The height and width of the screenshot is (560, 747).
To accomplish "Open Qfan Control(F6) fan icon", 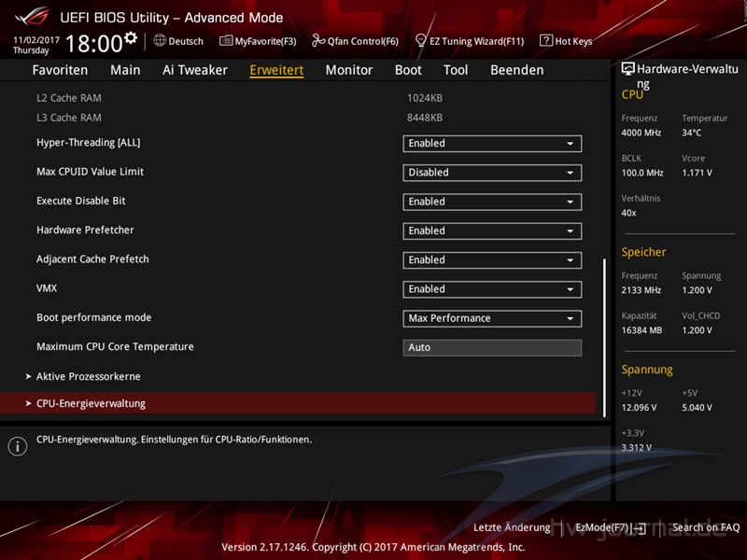I will click(318, 41).
